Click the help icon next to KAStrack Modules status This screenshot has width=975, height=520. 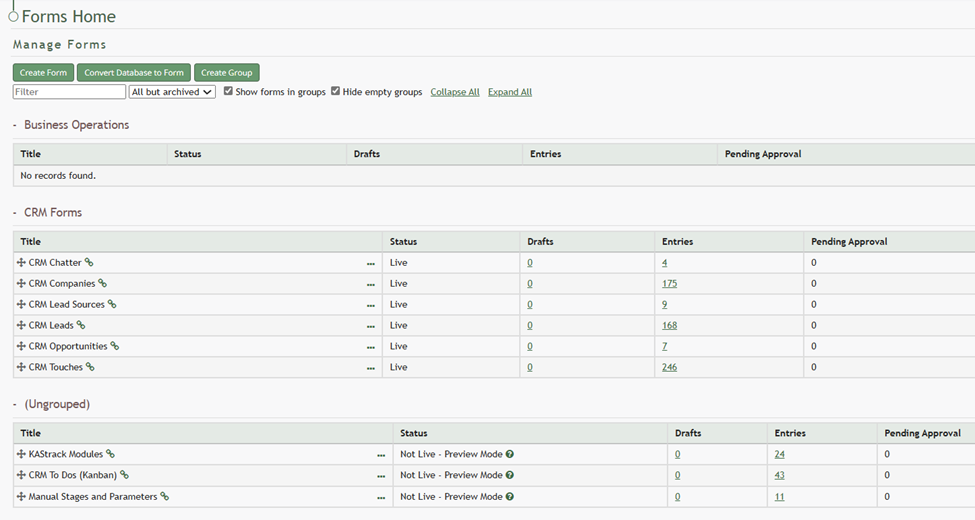coord(510,454)
